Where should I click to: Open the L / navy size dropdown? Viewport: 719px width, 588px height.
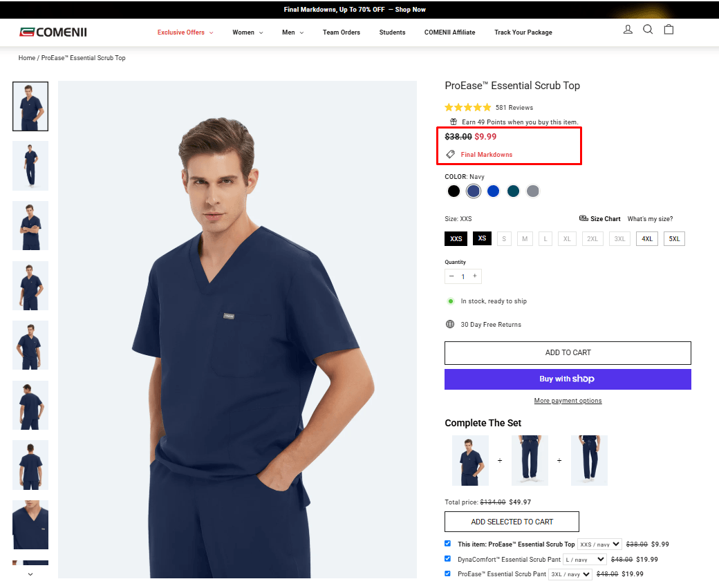click(x=584, y=559)
